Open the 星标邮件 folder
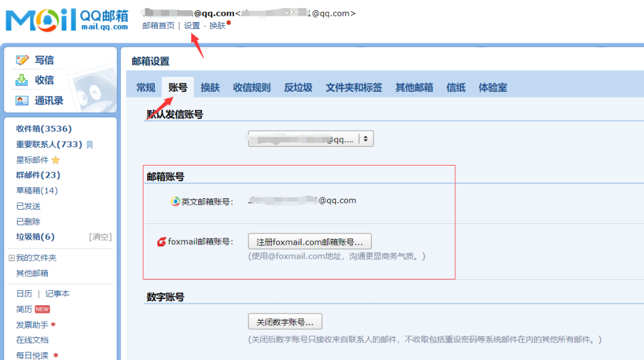Screen dimensions: 644x360 click(x=33, y=160)
